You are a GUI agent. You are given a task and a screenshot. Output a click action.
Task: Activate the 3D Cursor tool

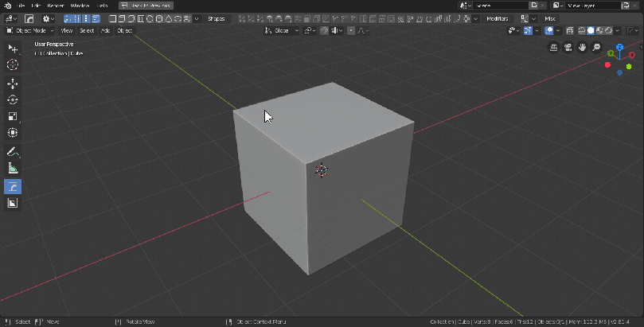pos(13,65)
